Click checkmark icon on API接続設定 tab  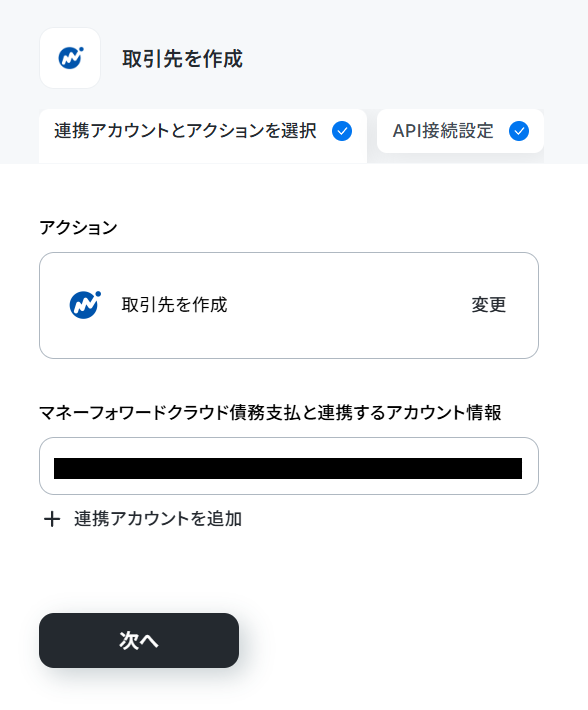coord(519,131)
